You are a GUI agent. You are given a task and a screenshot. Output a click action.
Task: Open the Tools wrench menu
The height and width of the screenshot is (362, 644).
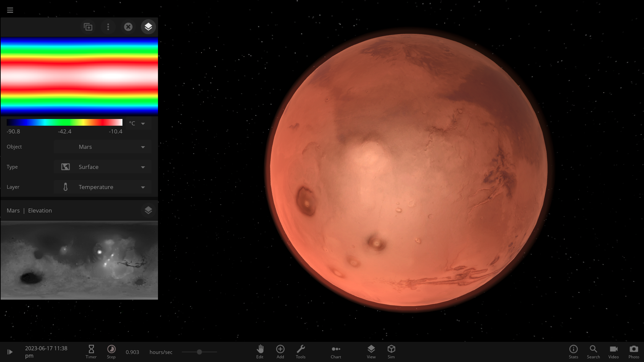[x=301, y=352]
